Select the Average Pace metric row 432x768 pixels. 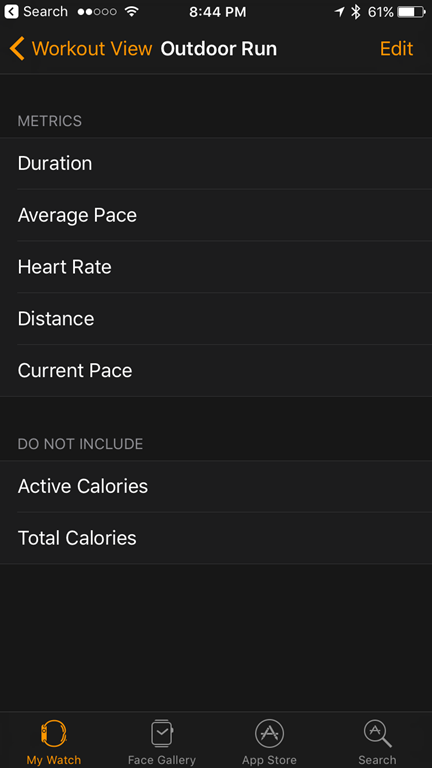coord(216,215)
